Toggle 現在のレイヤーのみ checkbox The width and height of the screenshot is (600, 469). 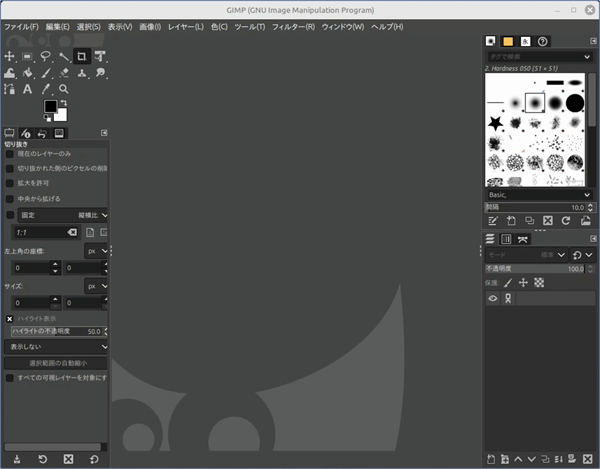(10, 154)
